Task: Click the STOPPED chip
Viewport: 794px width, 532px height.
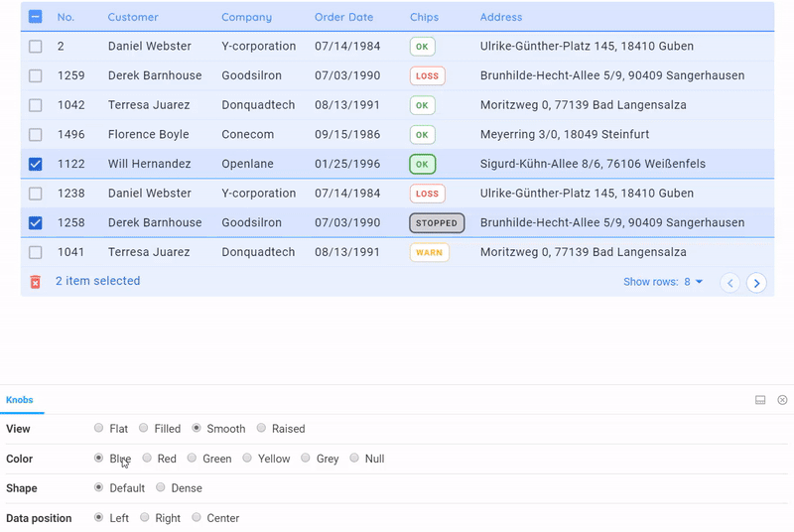Action: [437, 222]
